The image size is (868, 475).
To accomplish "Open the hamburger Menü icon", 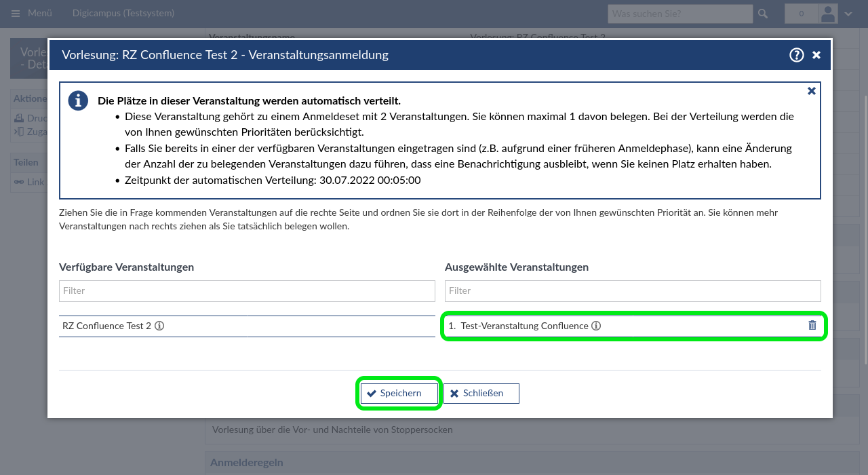I will point(16,14).
